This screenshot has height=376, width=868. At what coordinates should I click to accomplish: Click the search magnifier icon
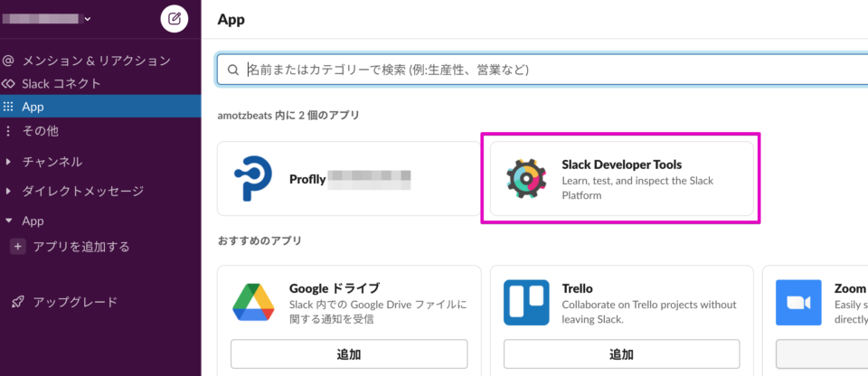pos(233,70)
